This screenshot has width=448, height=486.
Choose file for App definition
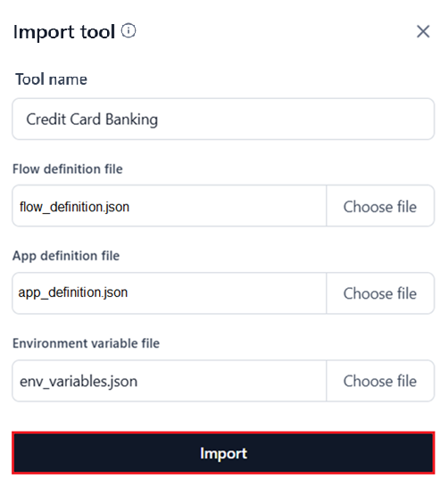click(x=380, y=293)
